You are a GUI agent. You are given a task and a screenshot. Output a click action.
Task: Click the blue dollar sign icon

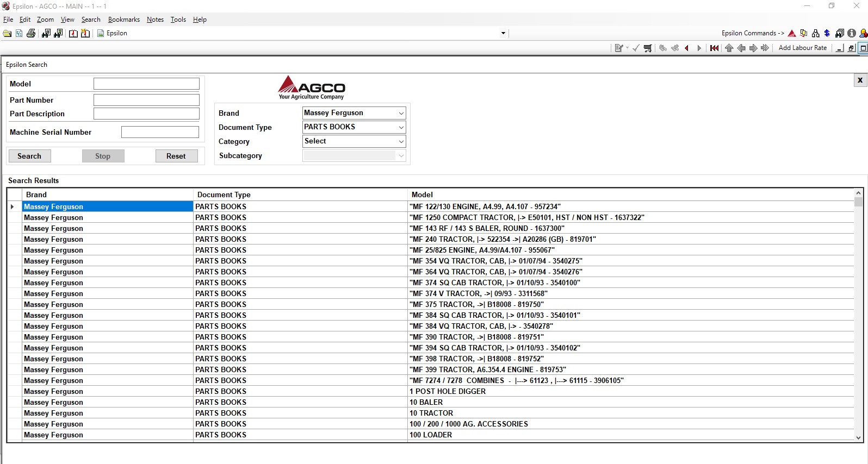point(827,33)
